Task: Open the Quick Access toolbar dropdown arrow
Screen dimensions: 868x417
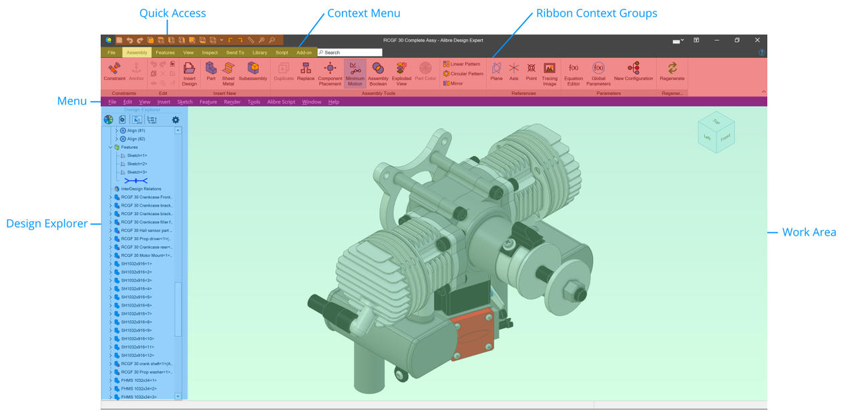Action: [x=222, y=41]
